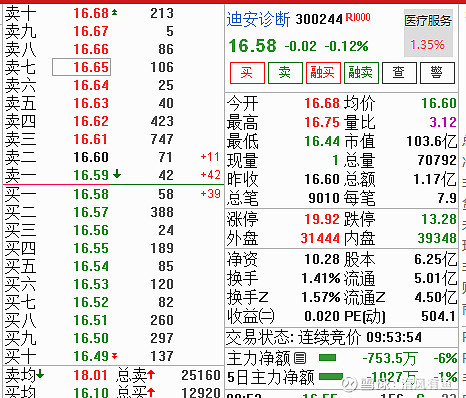Click the green down arrow next to 卖均
Image resolution: width=466 pixels, height=398 pixels.
[x=40, y=374]
